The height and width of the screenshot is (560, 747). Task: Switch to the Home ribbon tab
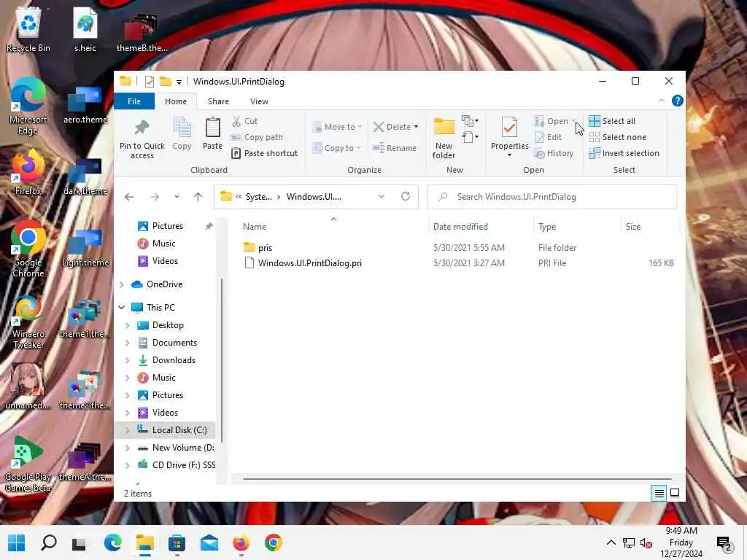coord(176,101)
